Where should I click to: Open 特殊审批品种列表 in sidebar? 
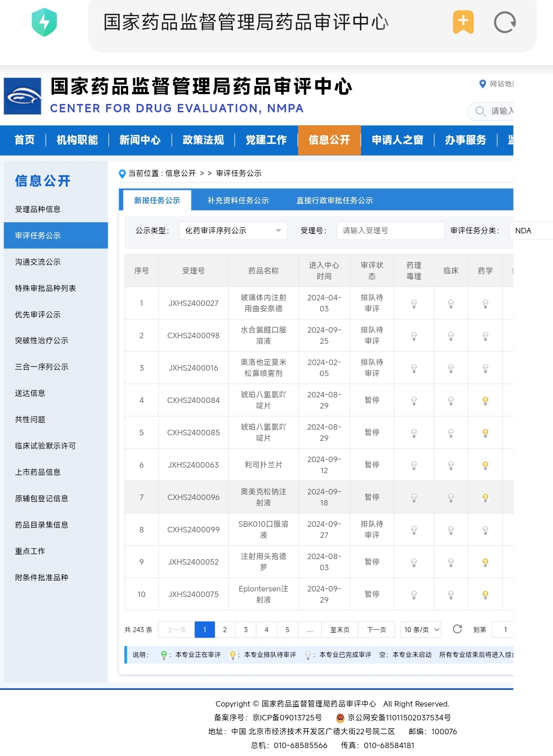45,288
